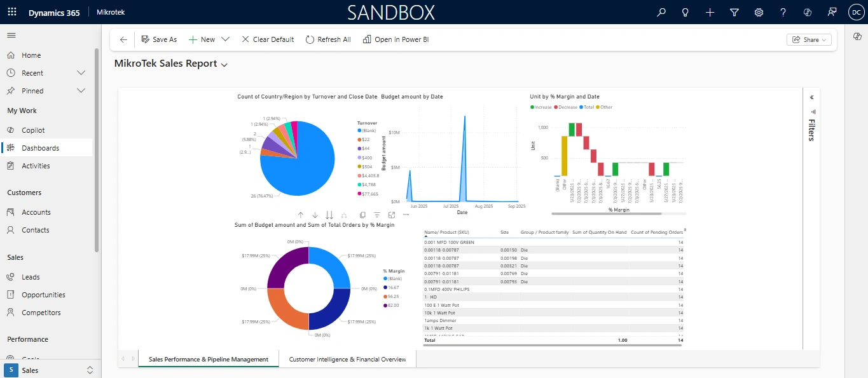Open Opportunities in the Sales navigation
The height and width of the screenshot is (378, 868).
43,295
